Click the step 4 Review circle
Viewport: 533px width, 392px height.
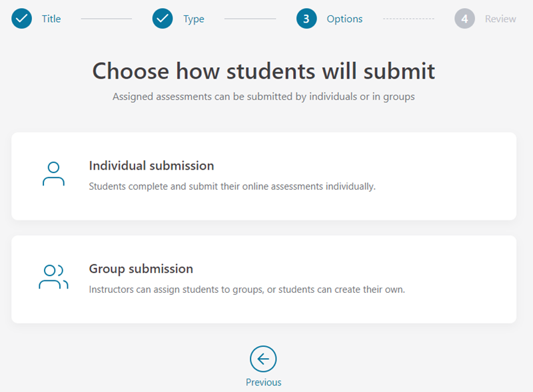(464, 19)
